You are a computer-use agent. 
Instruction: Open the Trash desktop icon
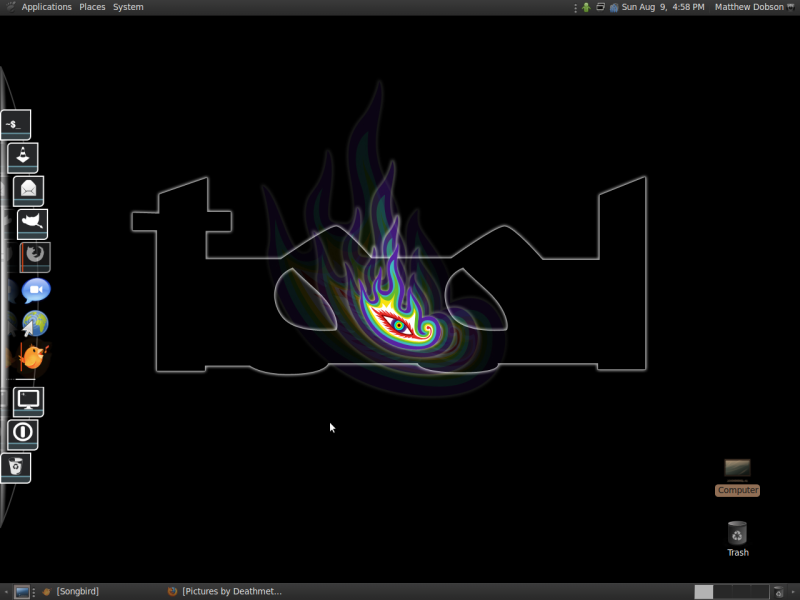click(737, 539)
